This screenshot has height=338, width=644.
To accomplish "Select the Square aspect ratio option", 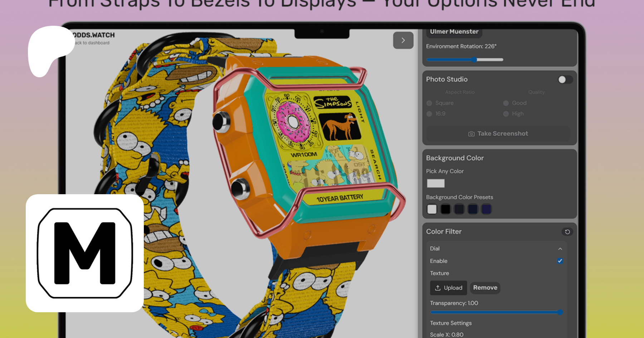I will 429,103.
